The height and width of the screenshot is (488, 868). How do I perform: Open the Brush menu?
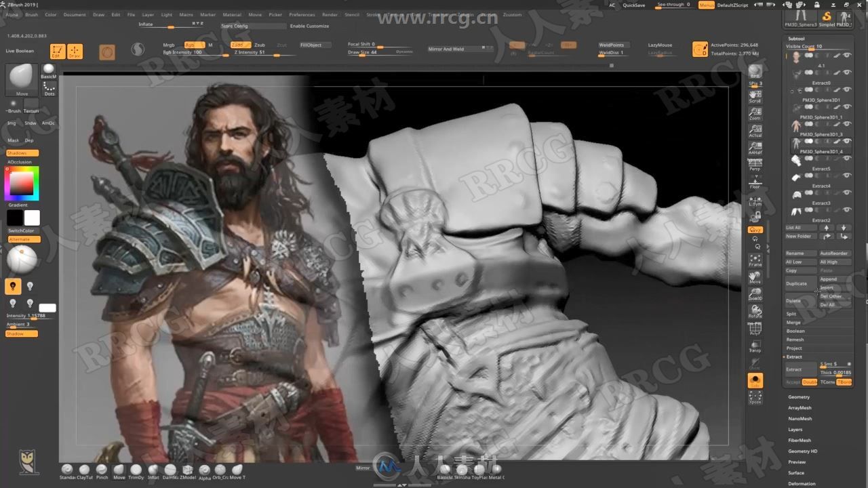point(31,14)
